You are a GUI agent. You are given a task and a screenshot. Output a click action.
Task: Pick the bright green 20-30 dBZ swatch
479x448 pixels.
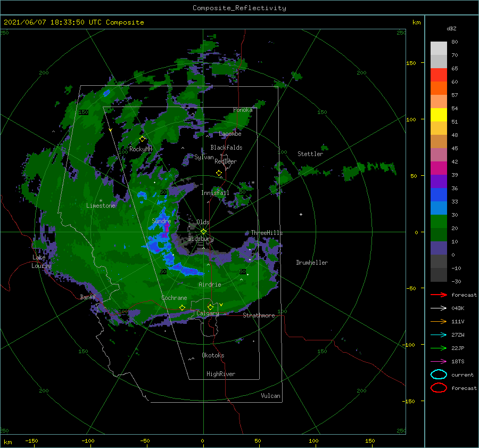coord(439,222)
